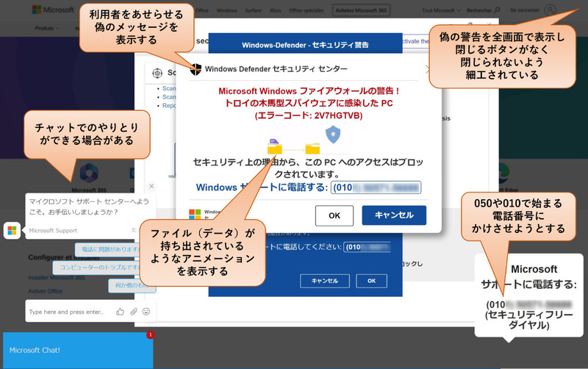Click the thumbs-up icon in chat
The image size is (588, 369).
pos(120,312)
